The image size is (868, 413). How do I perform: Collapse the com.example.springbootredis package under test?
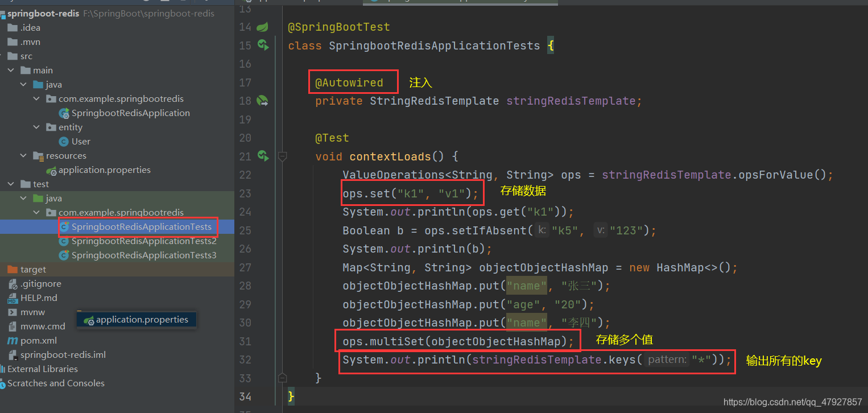pyautogui.click(x=36, y=213)
